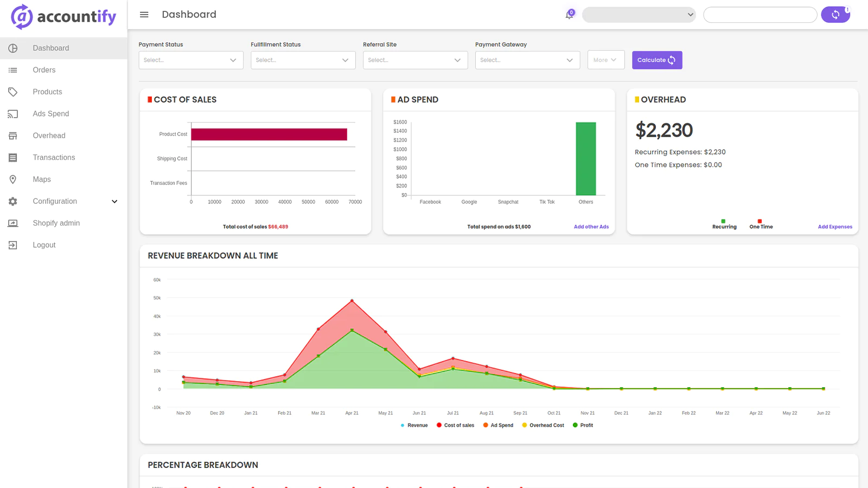Click the Shopify admin laptop icon
Screen dimensions: 868x488
[x=13, y=223]
